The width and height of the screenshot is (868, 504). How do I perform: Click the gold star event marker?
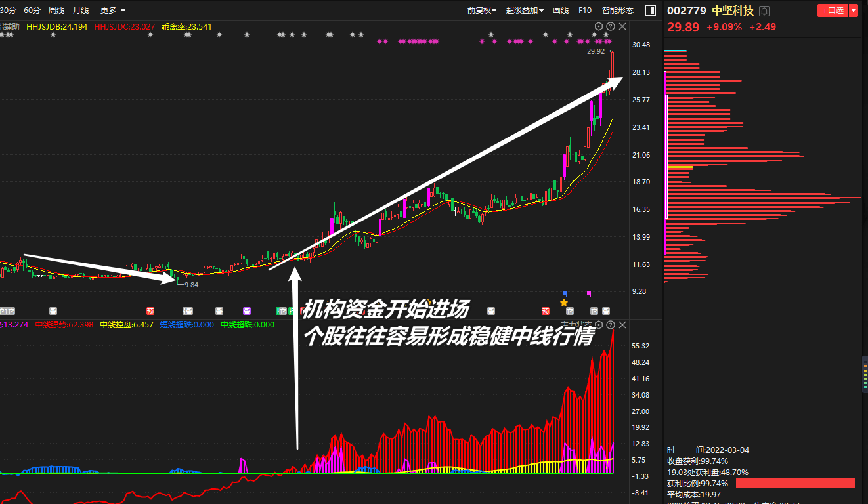pos(563,303)
